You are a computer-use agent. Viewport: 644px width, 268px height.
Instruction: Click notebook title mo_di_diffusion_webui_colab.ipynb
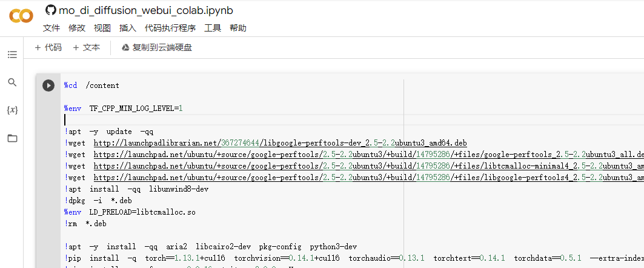click(146, 10)
